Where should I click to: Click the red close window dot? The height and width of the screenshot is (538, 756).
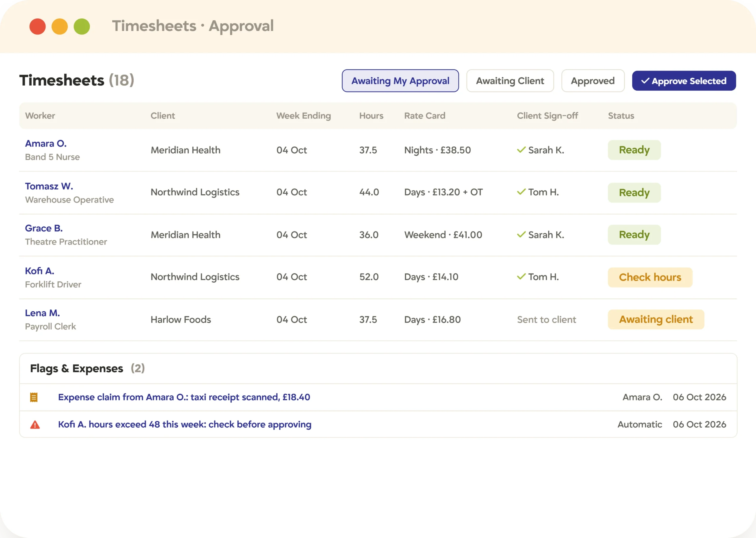click(38, 27)
